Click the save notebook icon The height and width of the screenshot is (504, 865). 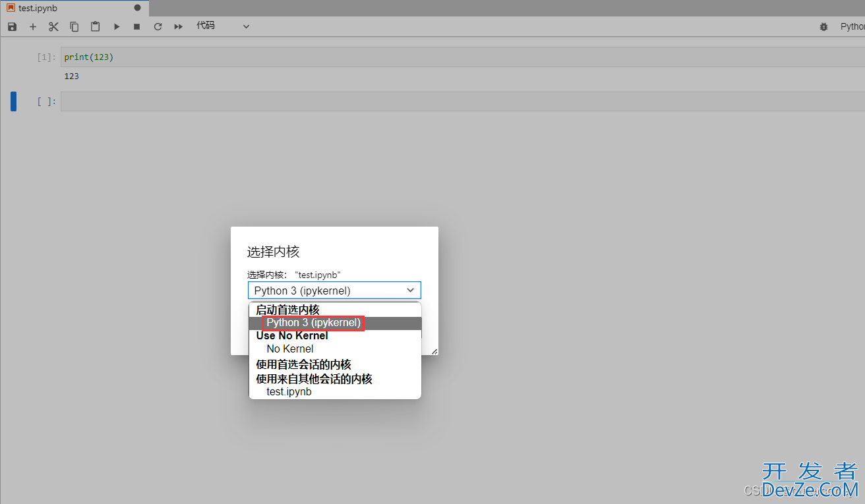(x=12, y=26)
